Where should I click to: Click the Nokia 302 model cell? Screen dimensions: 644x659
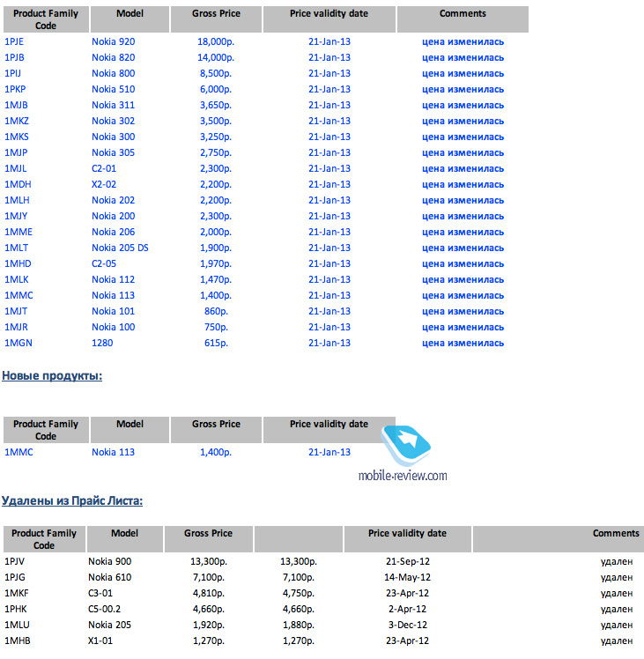click(x=113, y=121)
